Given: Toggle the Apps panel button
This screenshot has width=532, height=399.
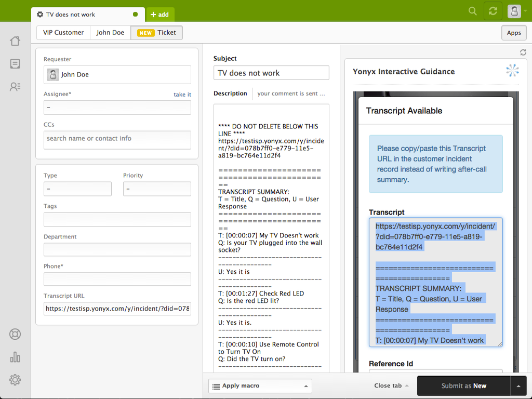Looking at the screenshot, I should coord(514,33).
